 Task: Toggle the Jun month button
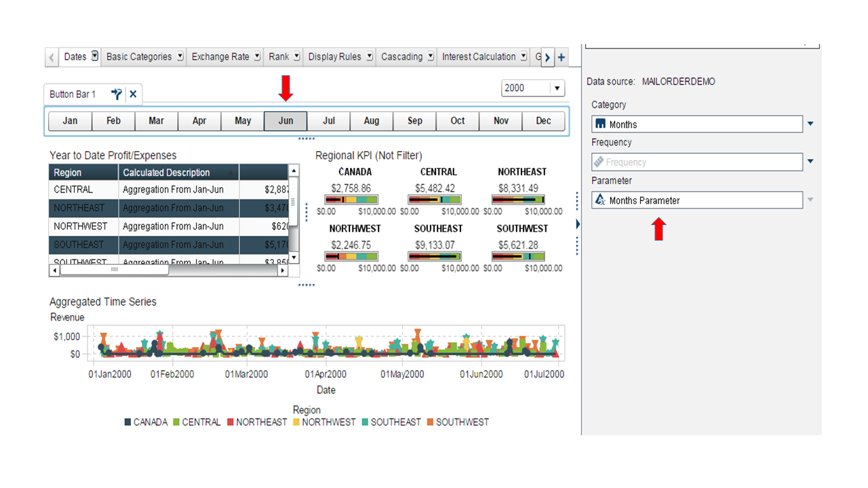tap(285, 121)
